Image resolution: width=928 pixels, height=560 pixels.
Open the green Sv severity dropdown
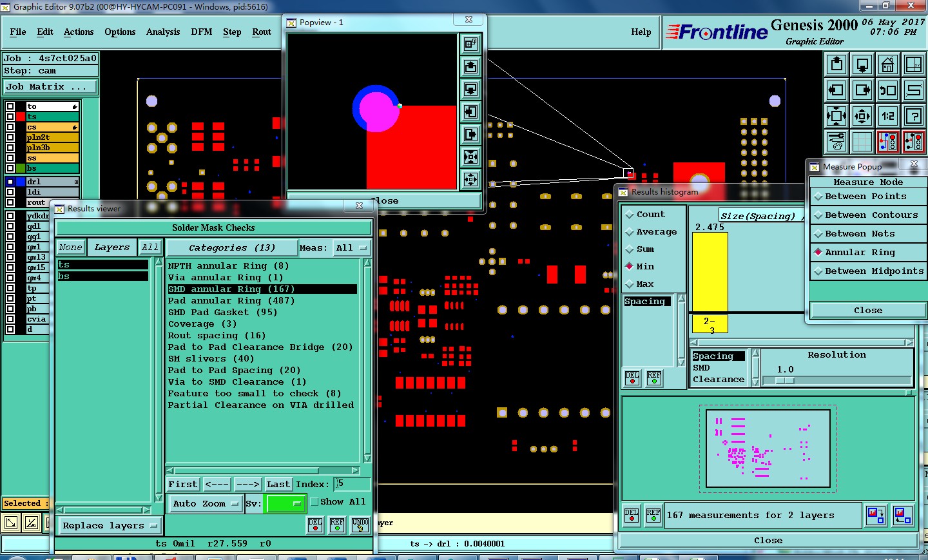tap(285, 503)
